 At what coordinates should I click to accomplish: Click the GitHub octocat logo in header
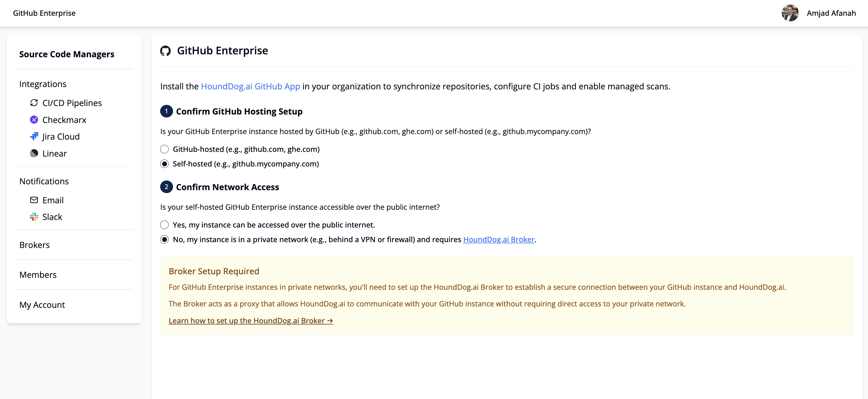tap(165, 51)
